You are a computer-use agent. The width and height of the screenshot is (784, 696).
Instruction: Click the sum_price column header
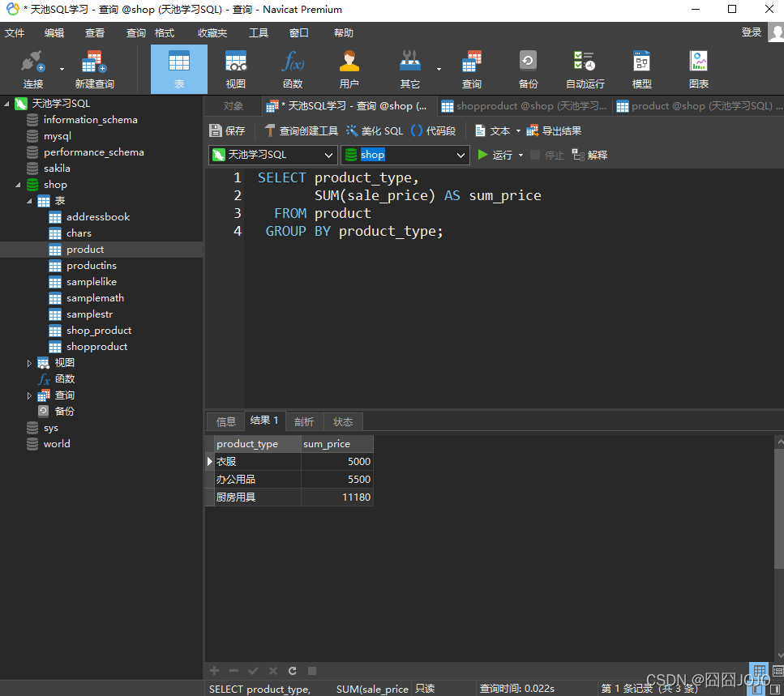click(x=337, y=444)
